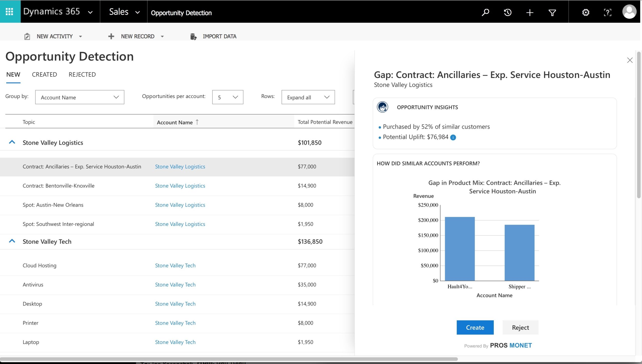
Task: Open Opportunities per account dropdown
Action: click(x=227, y=97)
